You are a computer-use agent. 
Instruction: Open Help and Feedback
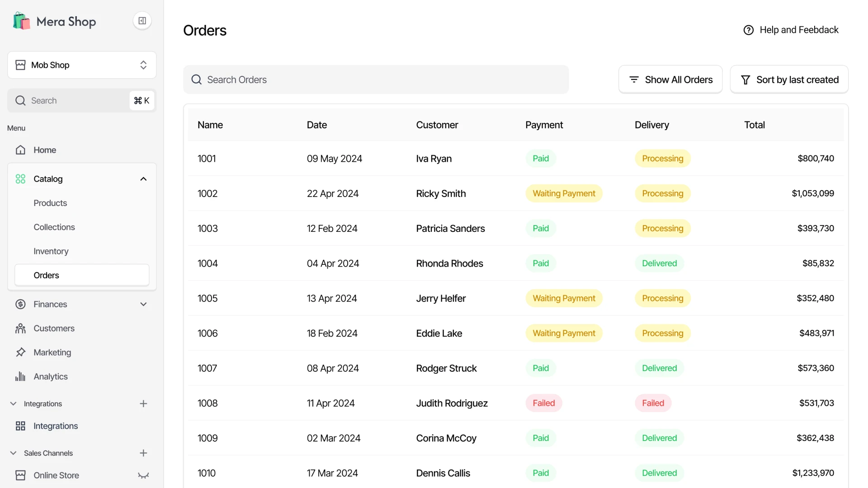pos(790,29)
